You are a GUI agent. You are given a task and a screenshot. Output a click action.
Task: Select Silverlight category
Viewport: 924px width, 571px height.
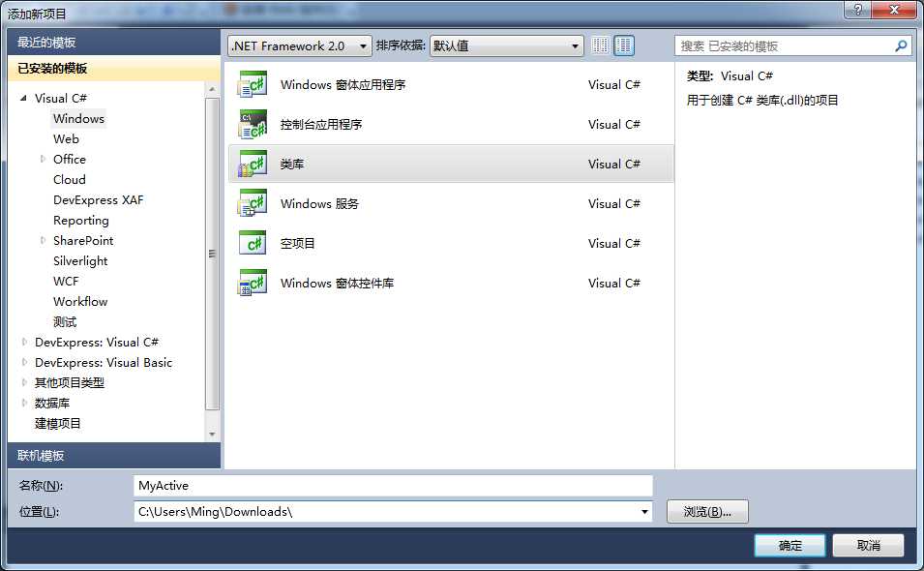[80, 261]
